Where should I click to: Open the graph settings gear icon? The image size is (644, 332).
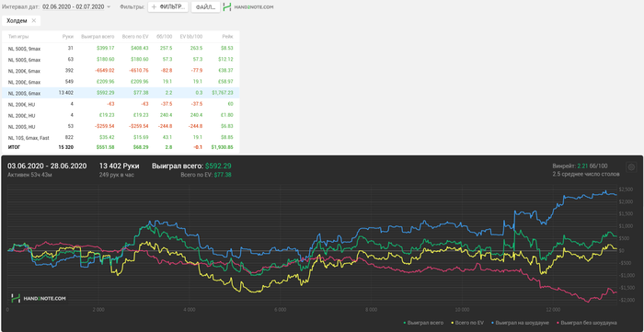tap(631, 167)
